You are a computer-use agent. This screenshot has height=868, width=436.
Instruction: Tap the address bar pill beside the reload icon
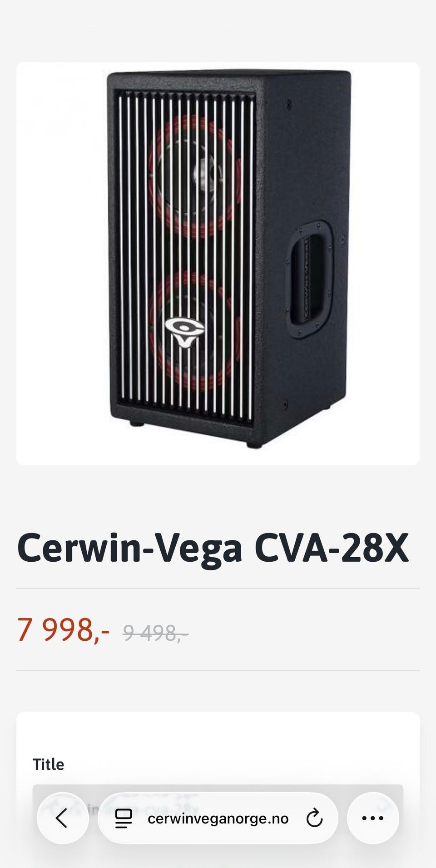click(218, 818)
